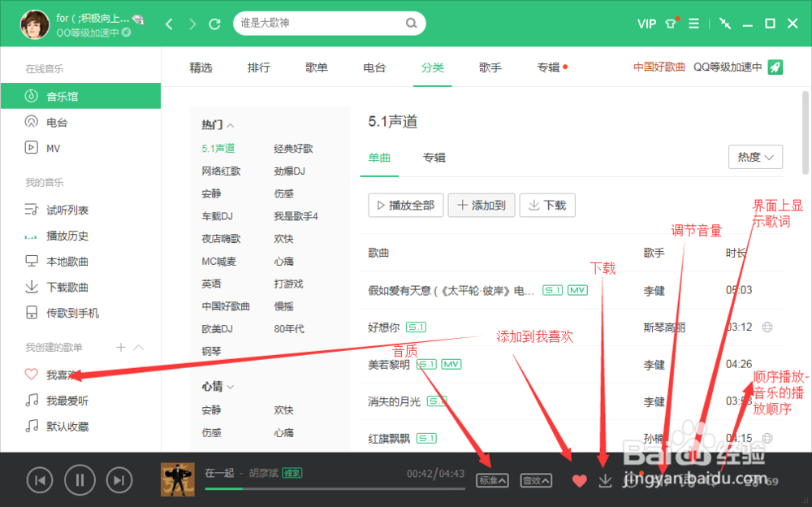Select the 80年代 category
812x507 pixels.
[289, 329]
